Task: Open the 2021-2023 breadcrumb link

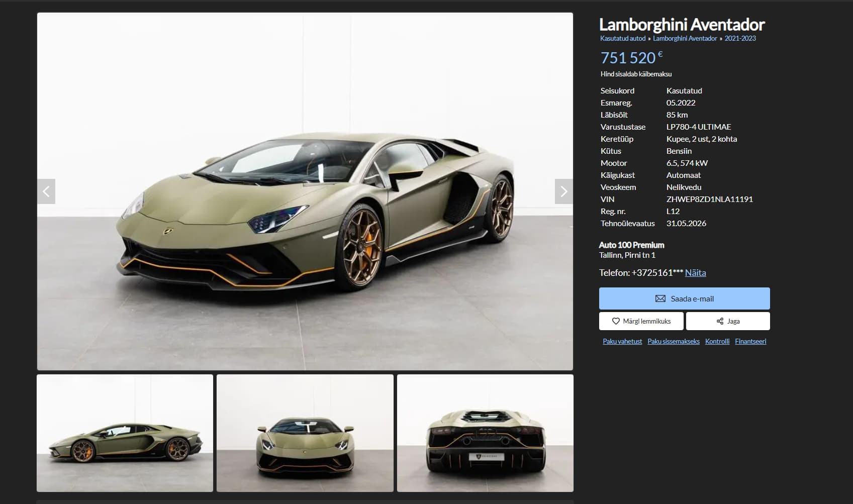Action: coord(740,38)
